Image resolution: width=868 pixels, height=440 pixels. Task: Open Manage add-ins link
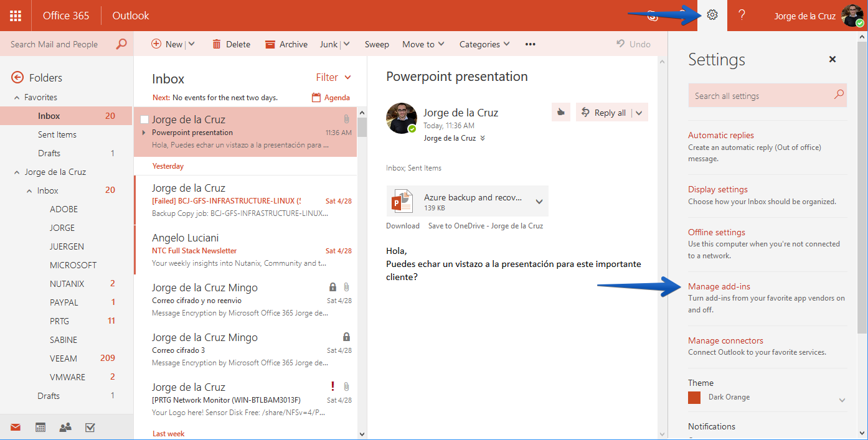click(719, 286)
